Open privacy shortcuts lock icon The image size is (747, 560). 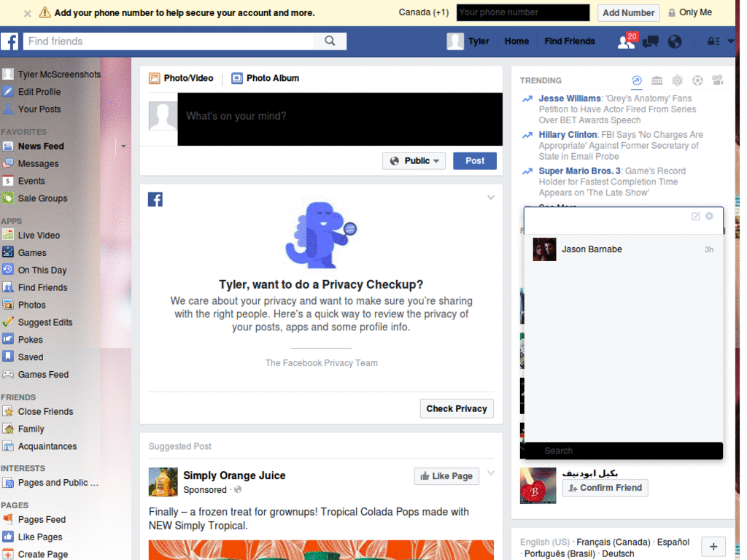tap(713, 42)
